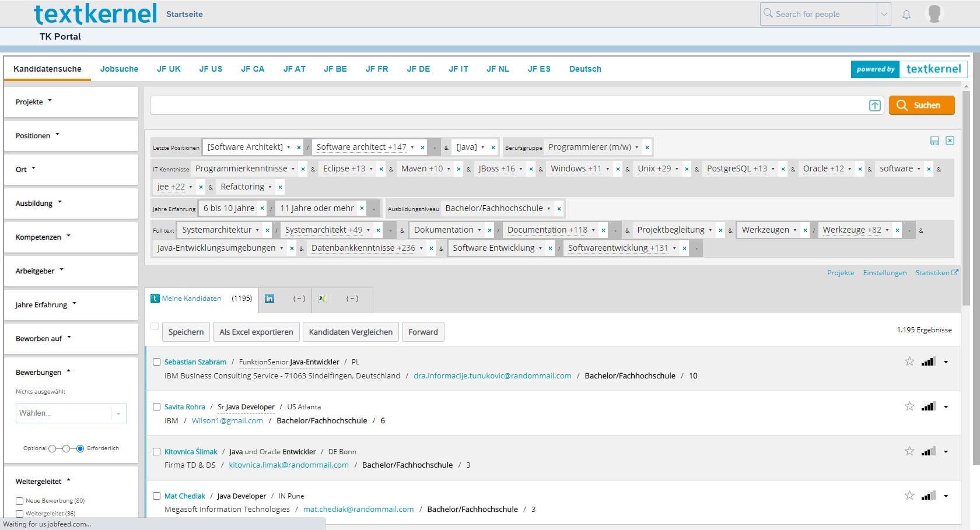Star candidate Savita Rohra
This screenshot has height=530, width=980.
909,406
